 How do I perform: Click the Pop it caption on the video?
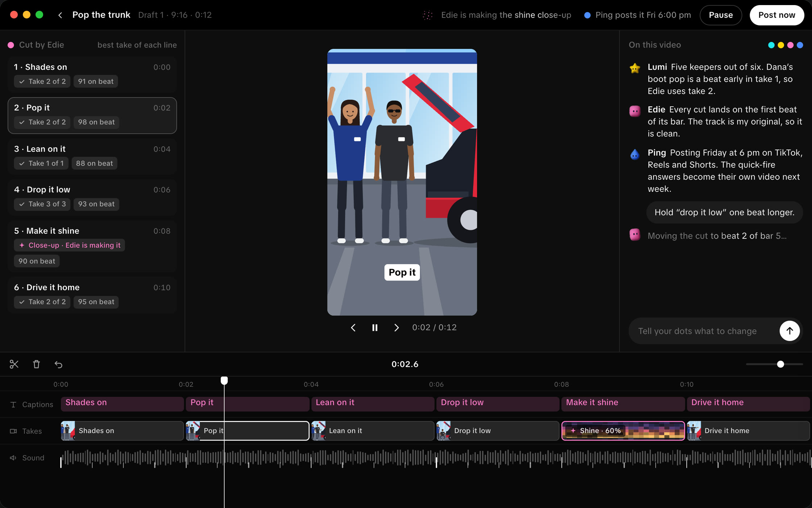click(x=402, y=272)
